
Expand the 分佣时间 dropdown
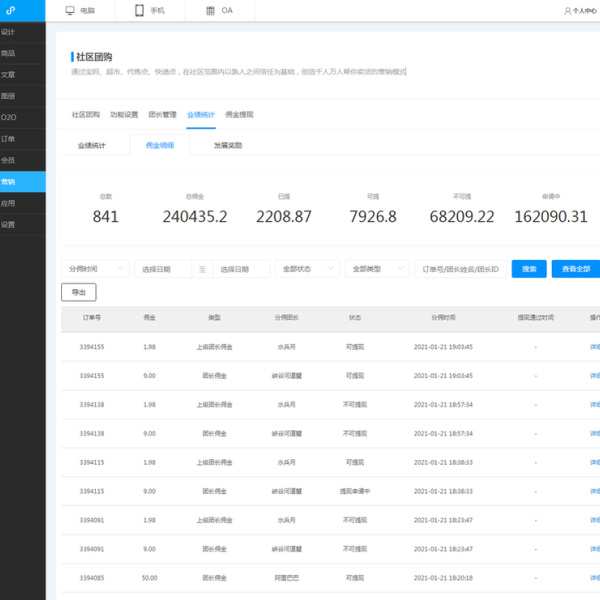(x=95, y=269)
